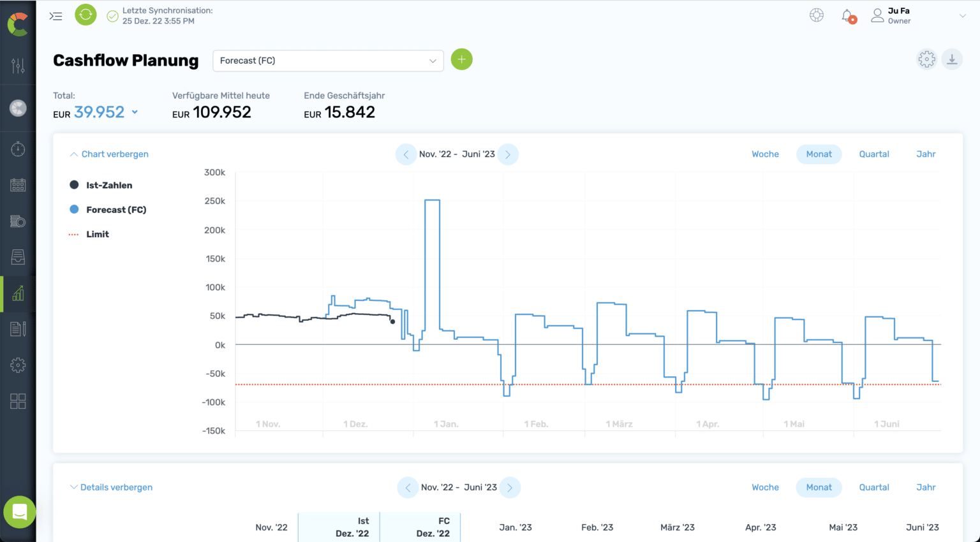The image size is (980, 542).
Task: Click the green sync refresh icon
Action: coord(85,15)
